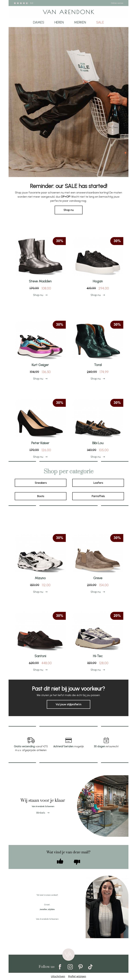Click Vul jouw stijlprofiel in button
The width and height of the screenshot is (137, 980).
[x=68, y=704]
